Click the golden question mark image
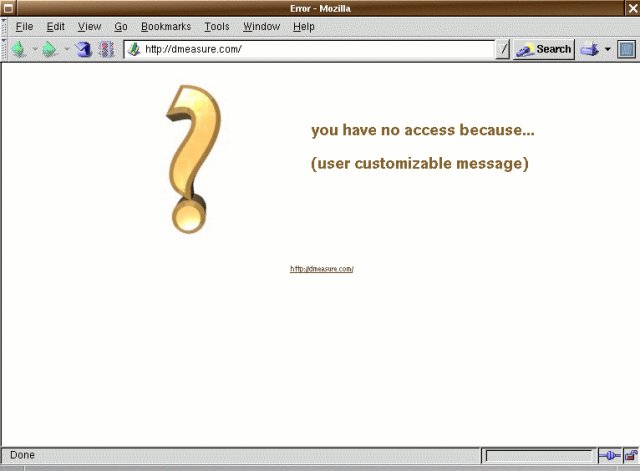 point(193,159)
